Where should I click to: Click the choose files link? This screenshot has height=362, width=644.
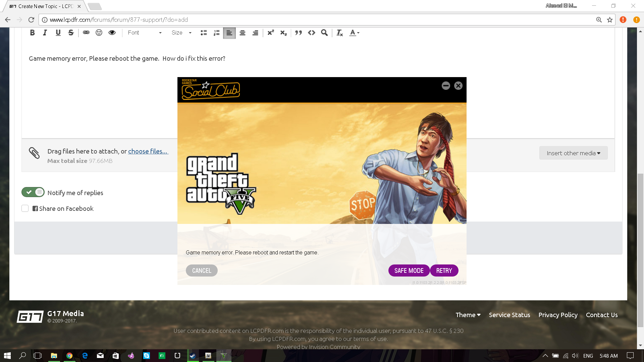[148, 151]
